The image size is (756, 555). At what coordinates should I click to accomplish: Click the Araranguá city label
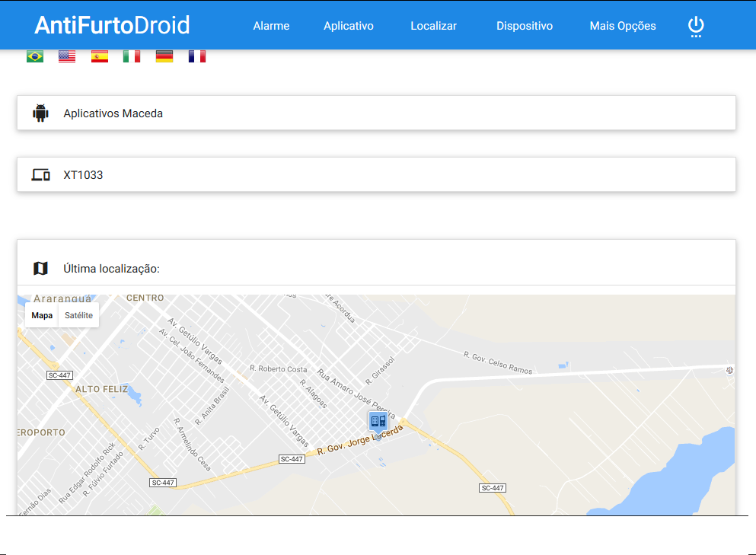pos(62,298)
